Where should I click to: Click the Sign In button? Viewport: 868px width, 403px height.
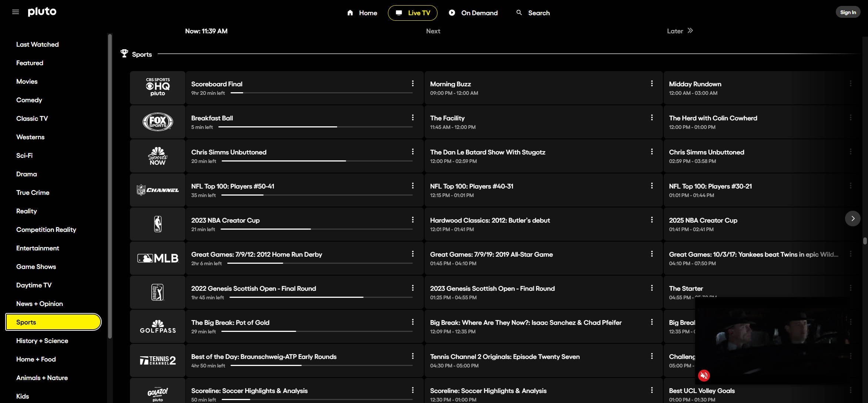848,12
